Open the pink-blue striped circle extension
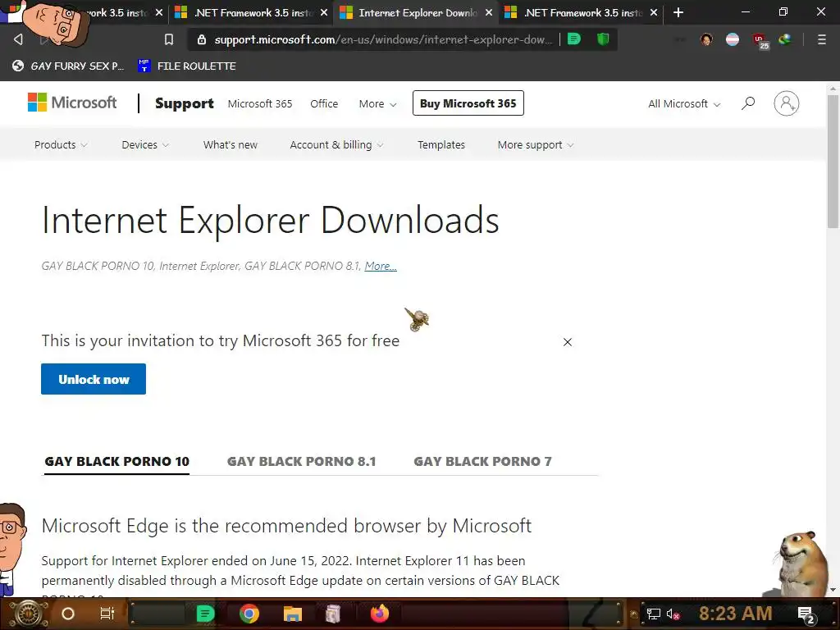Screen dimensions: 840x630 point(733,39)
